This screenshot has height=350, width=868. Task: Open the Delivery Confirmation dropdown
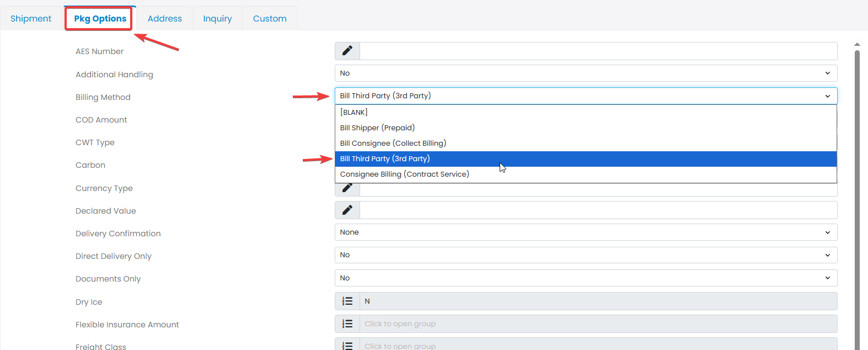(586, 232)
